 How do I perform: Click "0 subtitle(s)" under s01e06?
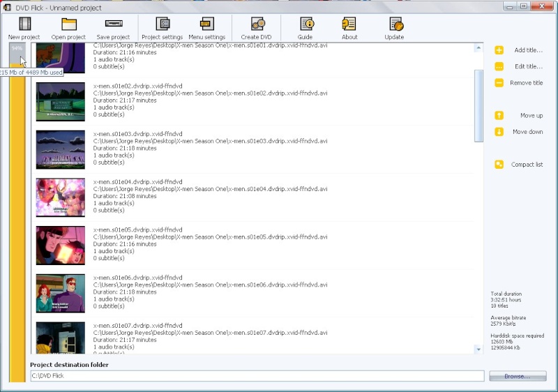109,306
